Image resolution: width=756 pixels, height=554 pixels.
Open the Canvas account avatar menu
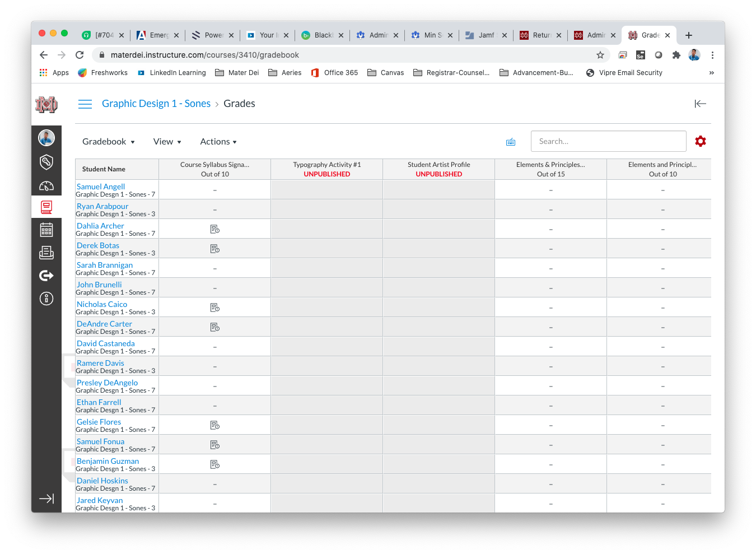(x=46, y=137)
